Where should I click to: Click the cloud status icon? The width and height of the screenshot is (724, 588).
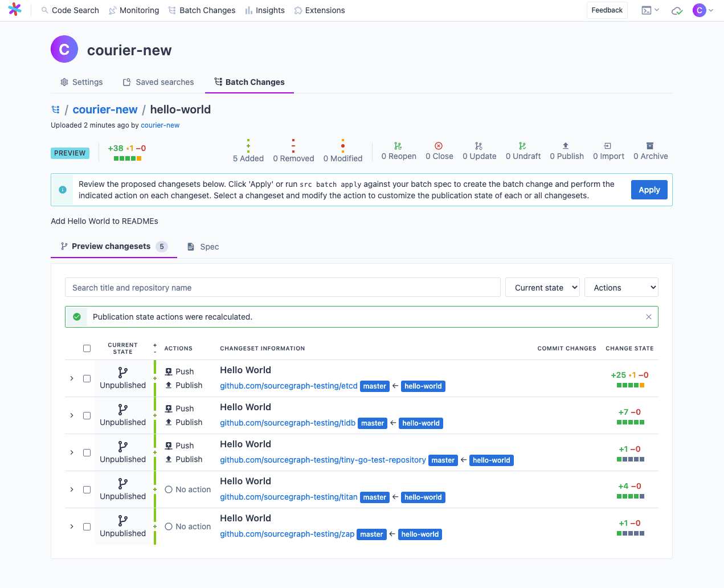(677, 10)
